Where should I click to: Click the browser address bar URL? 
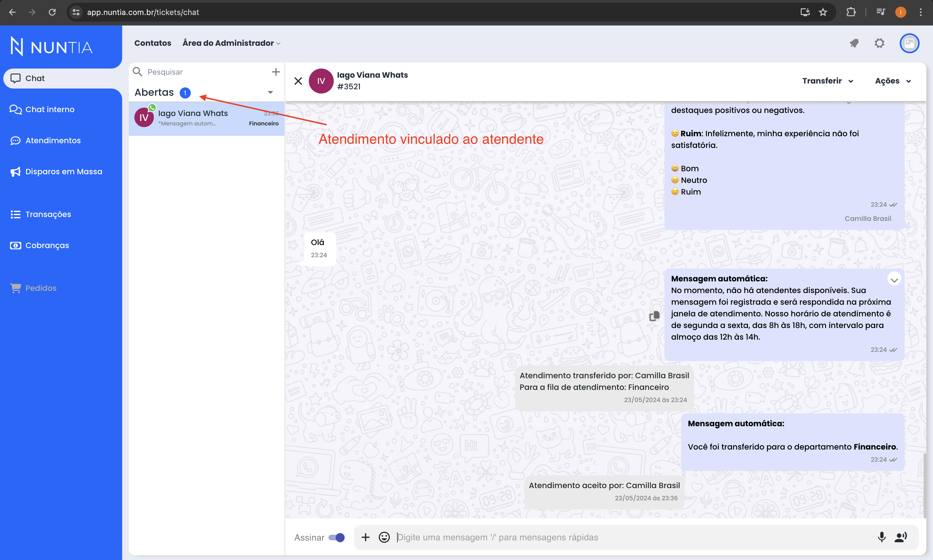point(143,12)
